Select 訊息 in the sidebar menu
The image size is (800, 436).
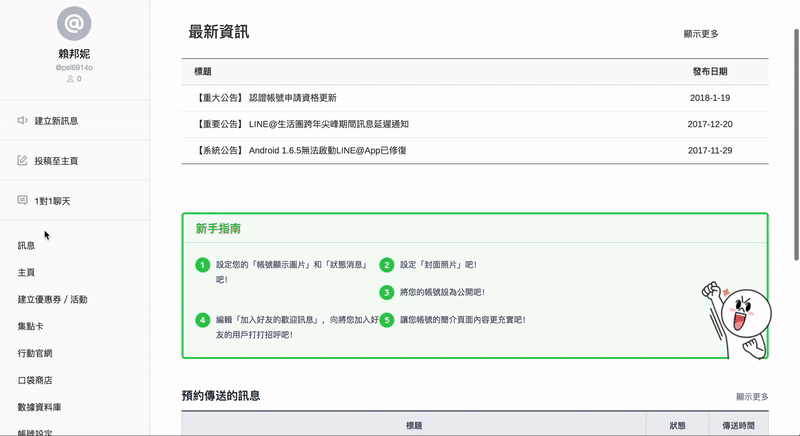27,245
